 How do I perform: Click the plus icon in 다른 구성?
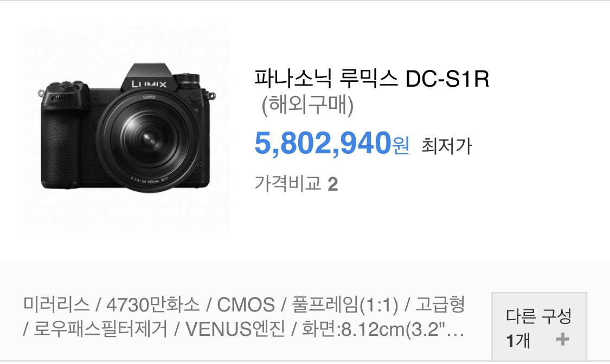pos(562,340)
